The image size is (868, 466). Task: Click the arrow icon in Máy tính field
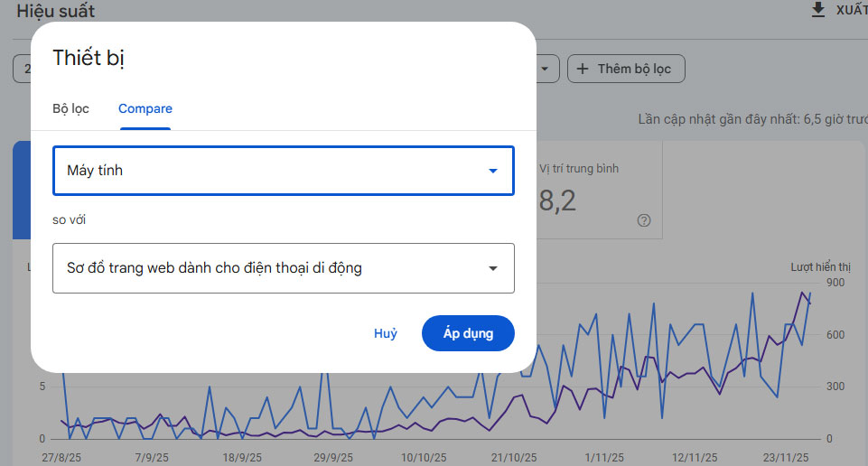point(493,171)
